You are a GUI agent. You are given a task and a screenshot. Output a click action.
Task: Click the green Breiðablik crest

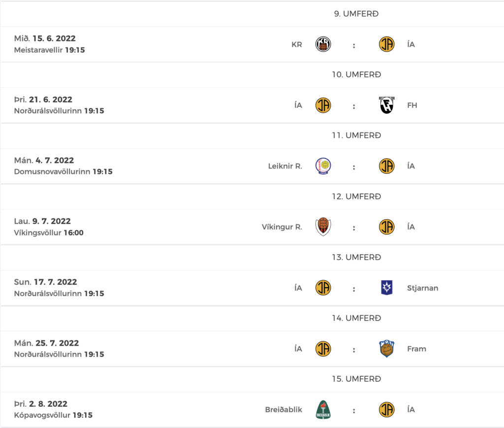coord(323,410)
